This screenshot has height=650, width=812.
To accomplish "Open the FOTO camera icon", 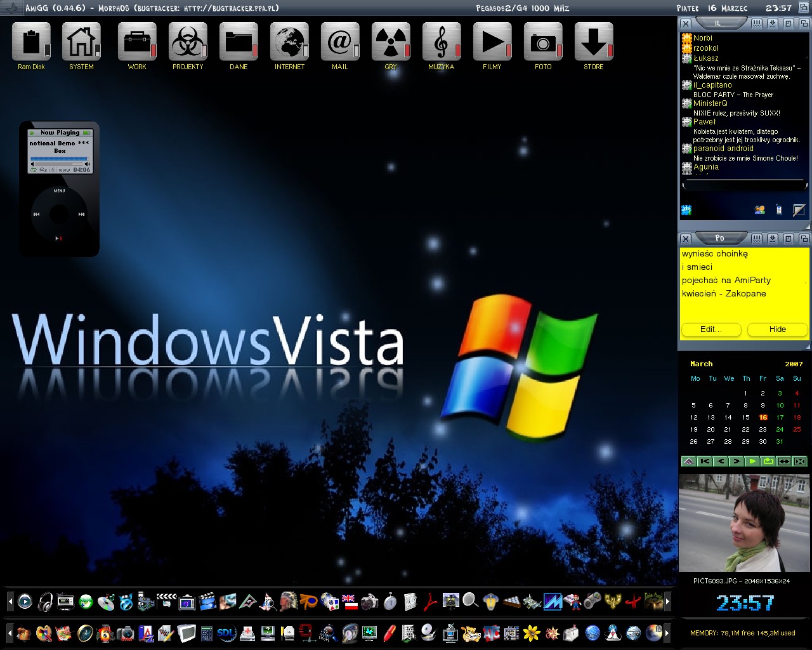I will click(543, 42).
